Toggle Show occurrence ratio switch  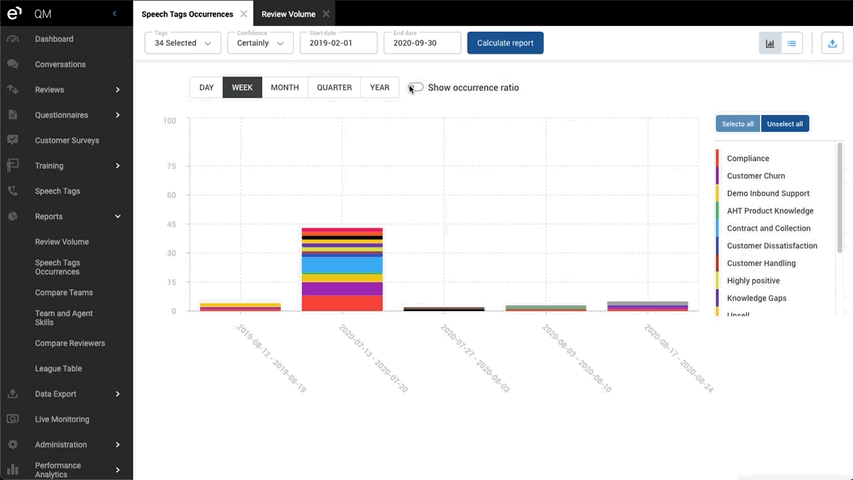[416, 88]
